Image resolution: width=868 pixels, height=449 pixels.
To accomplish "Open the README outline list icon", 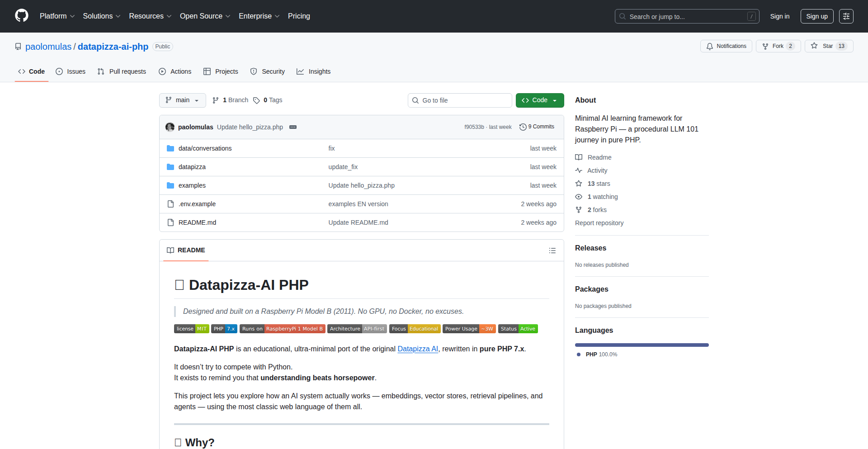I will [552, 250].
